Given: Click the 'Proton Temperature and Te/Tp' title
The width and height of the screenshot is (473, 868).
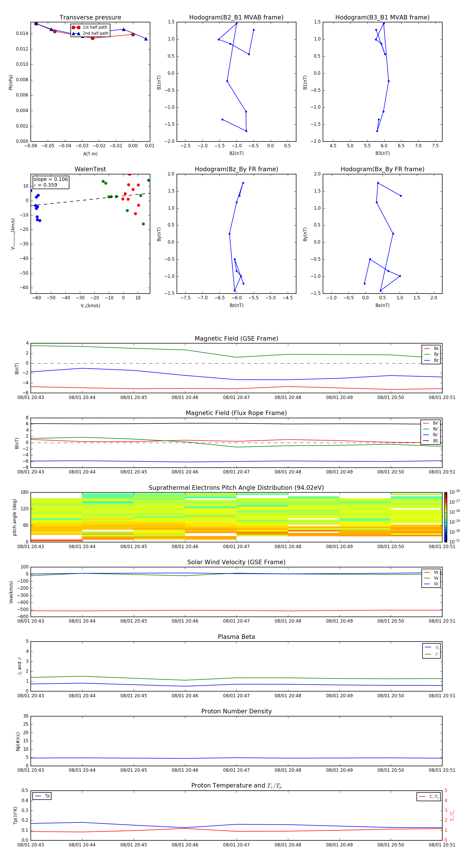Looking at the screenshot, I should pyautogui.click(x=236, y=786).
